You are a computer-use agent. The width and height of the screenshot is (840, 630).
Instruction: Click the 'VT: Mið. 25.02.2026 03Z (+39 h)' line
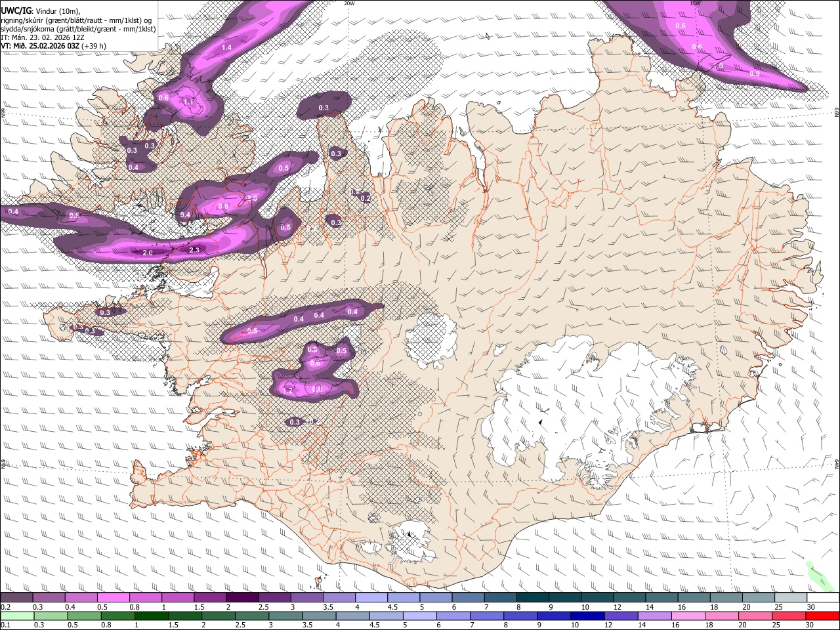(x=53, y=46)
